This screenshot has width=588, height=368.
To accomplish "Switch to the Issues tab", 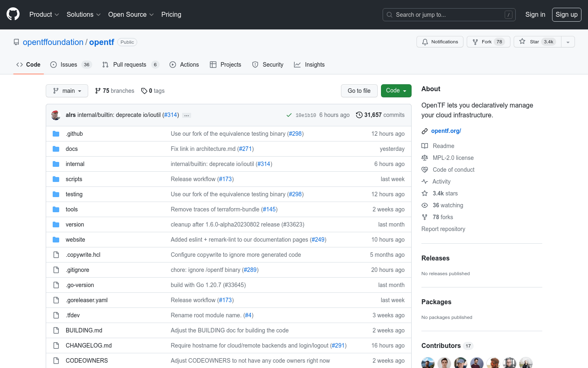I will (71, 65).
